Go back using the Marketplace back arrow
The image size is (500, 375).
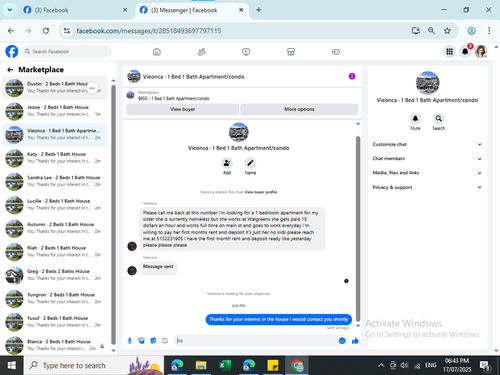pos(10,70)
